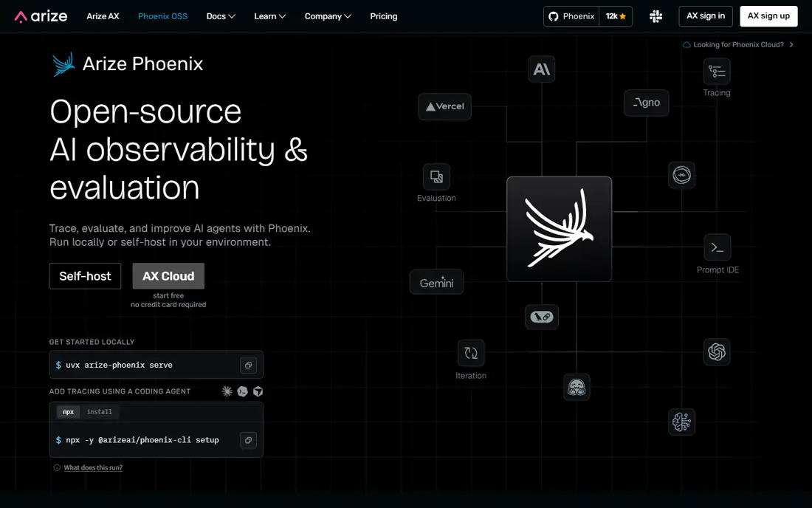Select the terminal-blob coding agent icon
This screenshot has height=508, width=812.
pyautogui.click(x=242, y=391)
